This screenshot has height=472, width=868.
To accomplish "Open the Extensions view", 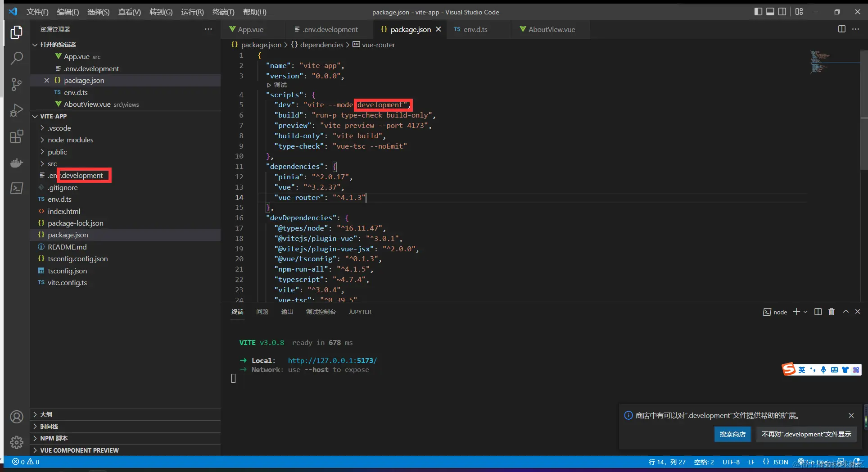I will 17,136.
